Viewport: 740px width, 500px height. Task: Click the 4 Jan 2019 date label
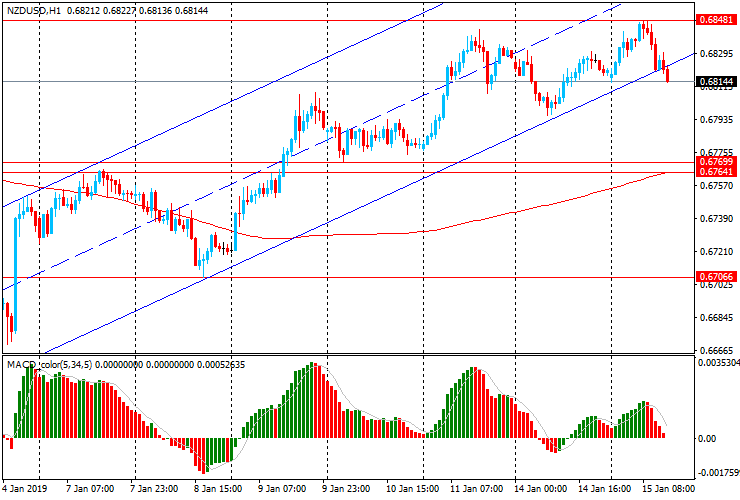[x=24, y=490]
